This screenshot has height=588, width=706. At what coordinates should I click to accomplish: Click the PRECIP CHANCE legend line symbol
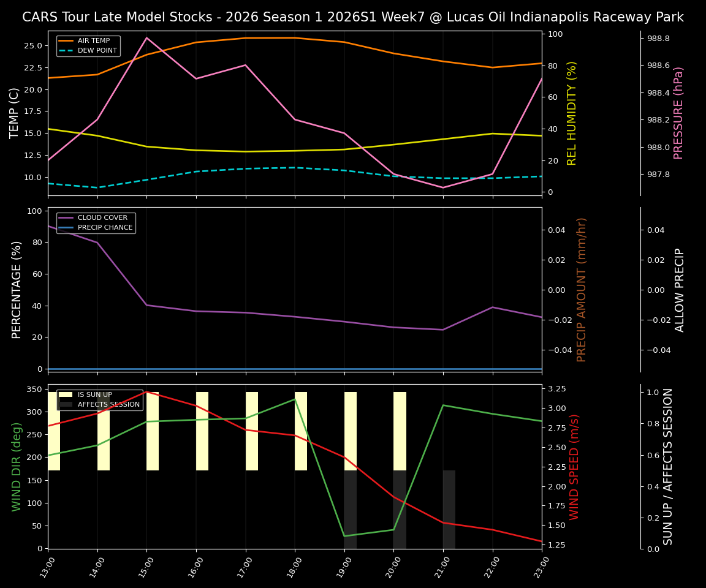(67, 227)
